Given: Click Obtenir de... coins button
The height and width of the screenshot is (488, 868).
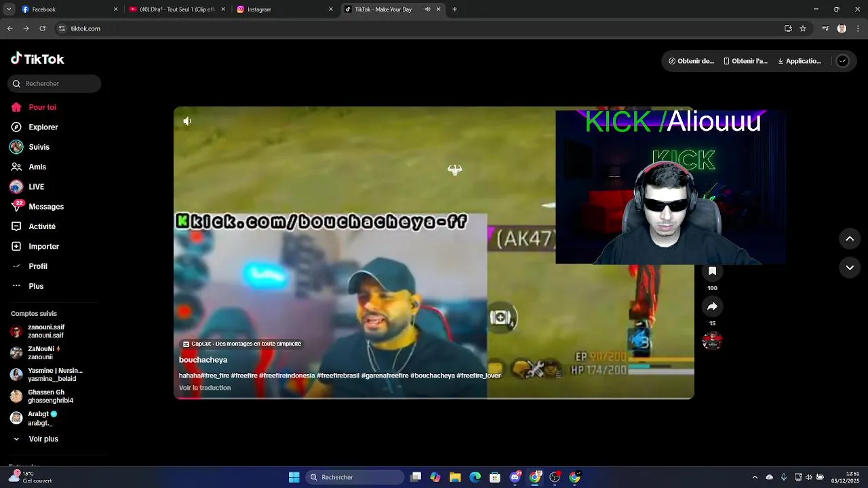Looking at the screenshot, I should click(x=691, y=61).
